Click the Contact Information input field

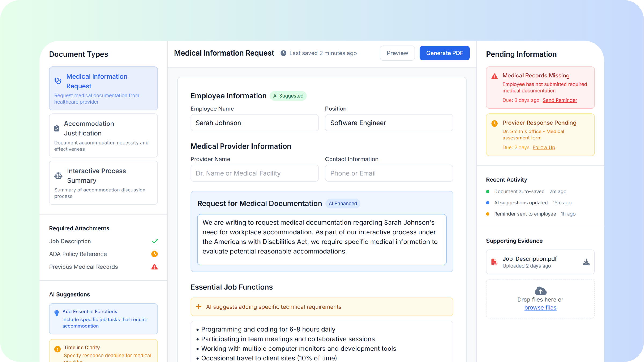click(x=389, y=173)
